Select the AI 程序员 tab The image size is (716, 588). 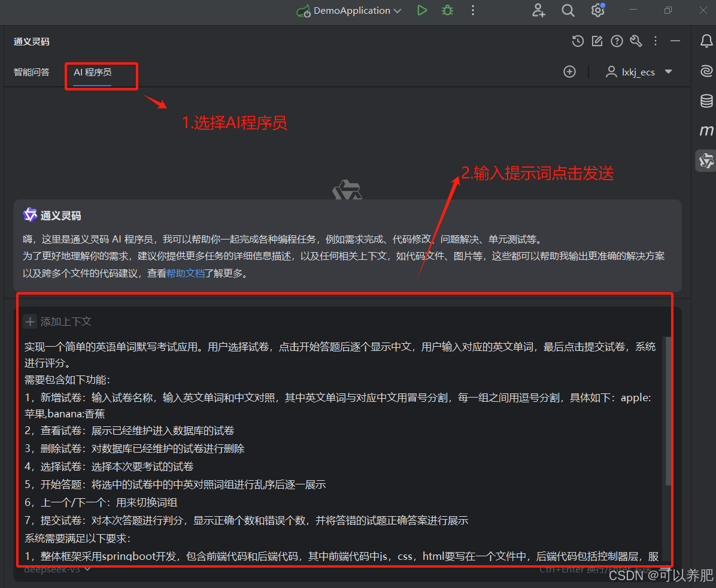93,72
